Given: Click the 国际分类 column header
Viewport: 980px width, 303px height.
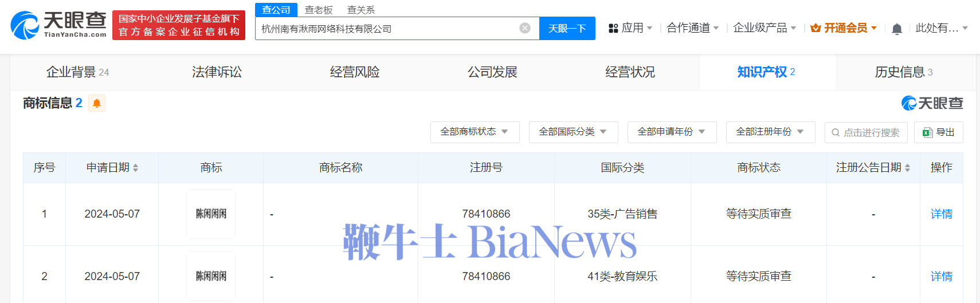Looking at the screenshot, I should click(622, 168).
